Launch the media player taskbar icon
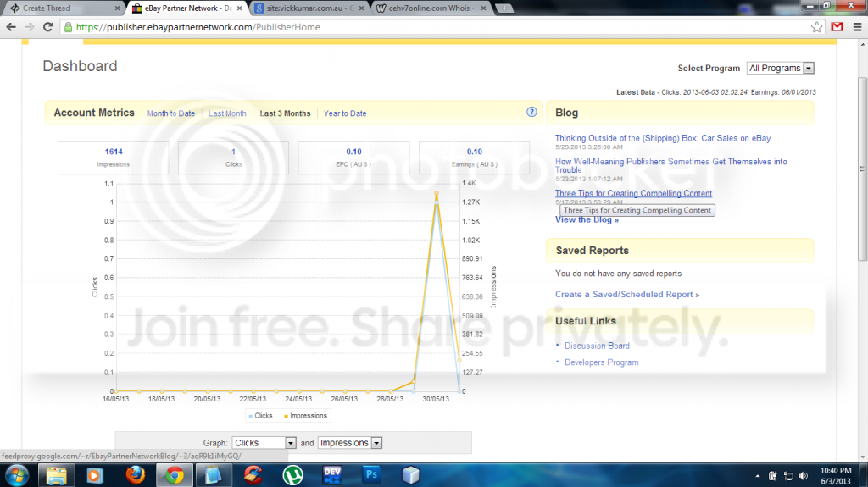Image resolution: width=868 pixels, height=487 pixels. point(95,475)
